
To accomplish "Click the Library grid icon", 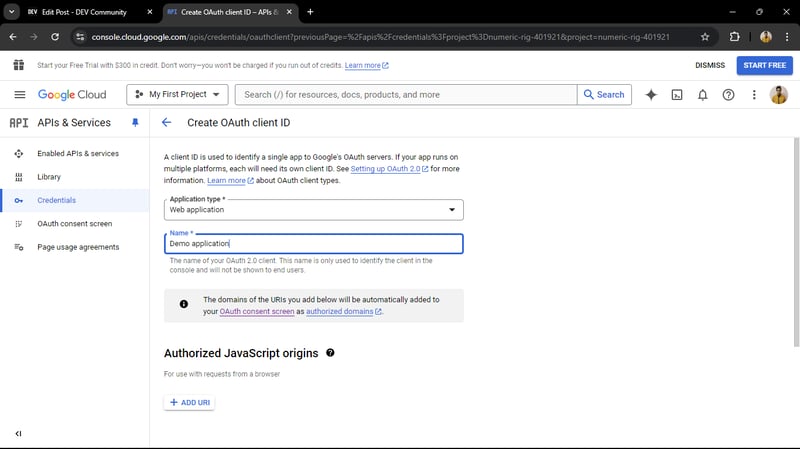I will (x=19, y=177).
